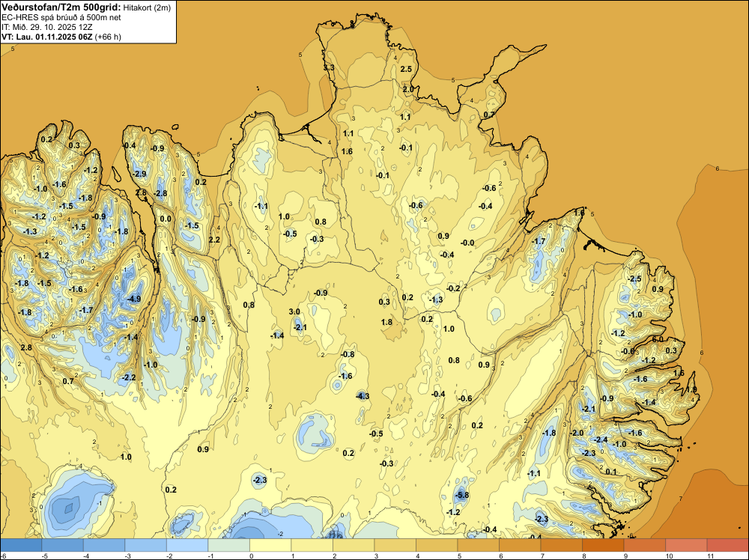This screenshot has width=749, height=560.
Task: Click the legend swatch between 8 and 9
Action: 603,545
